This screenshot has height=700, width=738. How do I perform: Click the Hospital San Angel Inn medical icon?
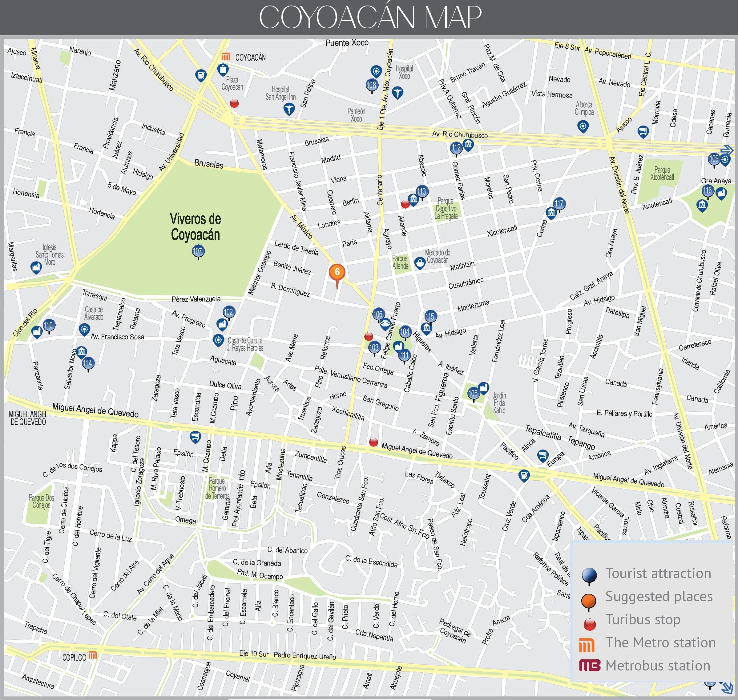pos(289,109)
